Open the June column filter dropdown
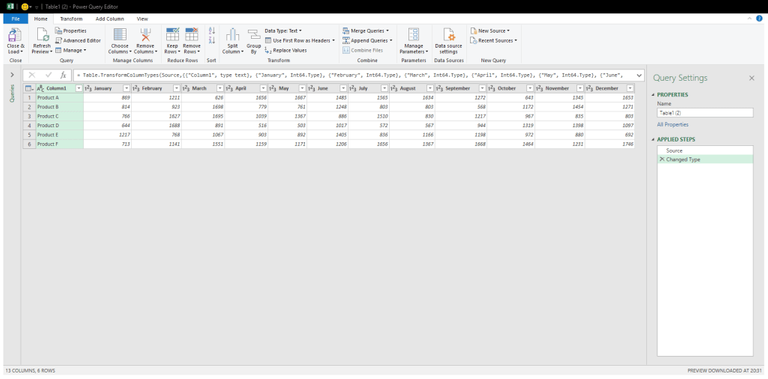Screen dimensions: 768x379 click(x=343, y=88)
